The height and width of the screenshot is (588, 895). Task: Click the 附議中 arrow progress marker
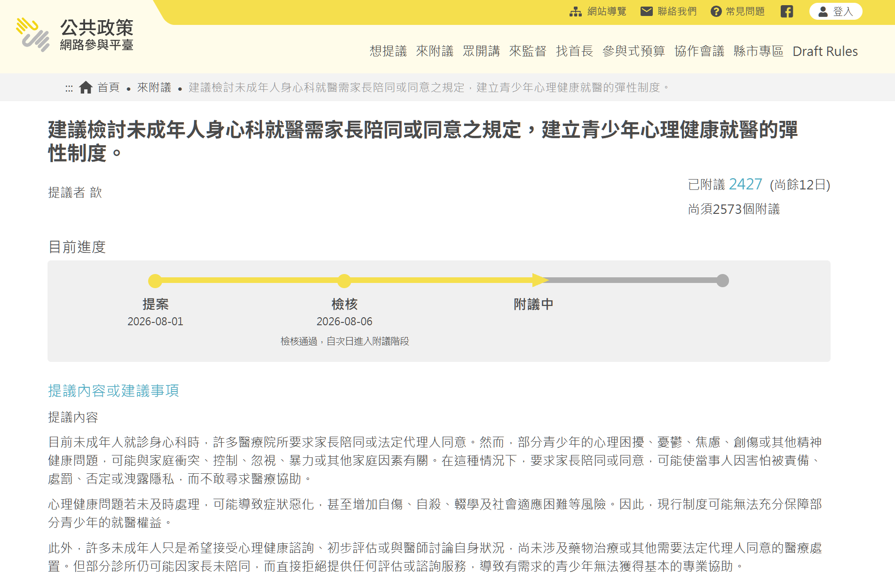click(x=540, y=281)
